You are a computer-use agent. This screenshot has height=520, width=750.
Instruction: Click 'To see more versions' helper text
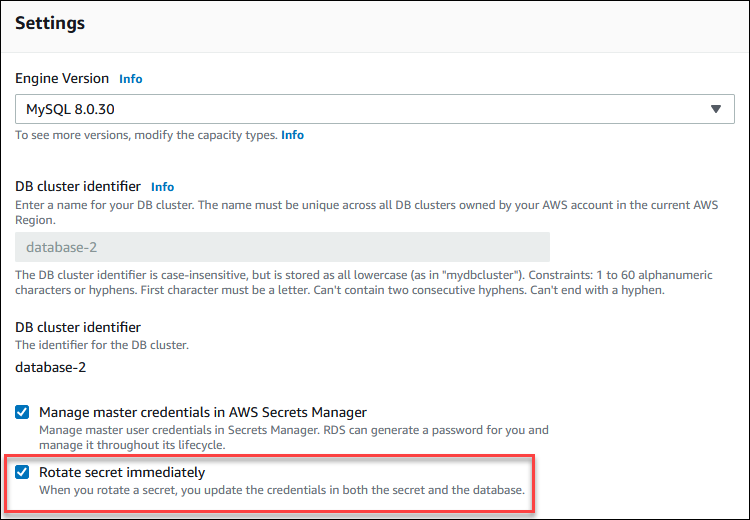[x=145, y=135]
